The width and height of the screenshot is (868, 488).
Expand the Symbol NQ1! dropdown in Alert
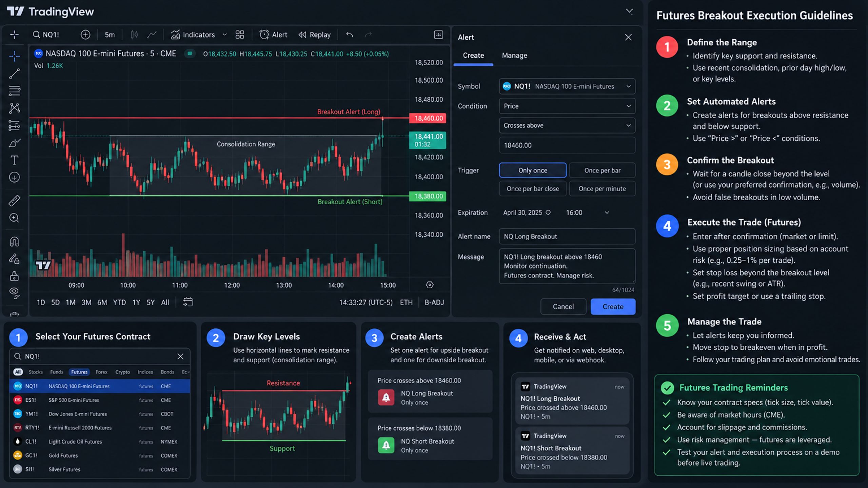coord(567,86)
